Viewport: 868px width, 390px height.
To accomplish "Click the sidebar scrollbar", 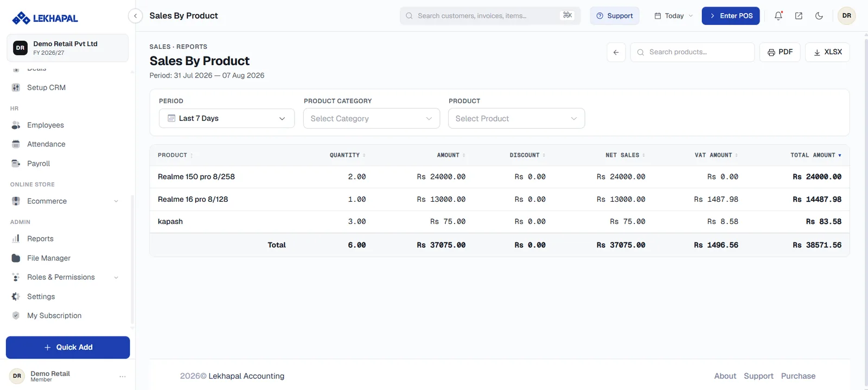I will [x=132, y=260].
